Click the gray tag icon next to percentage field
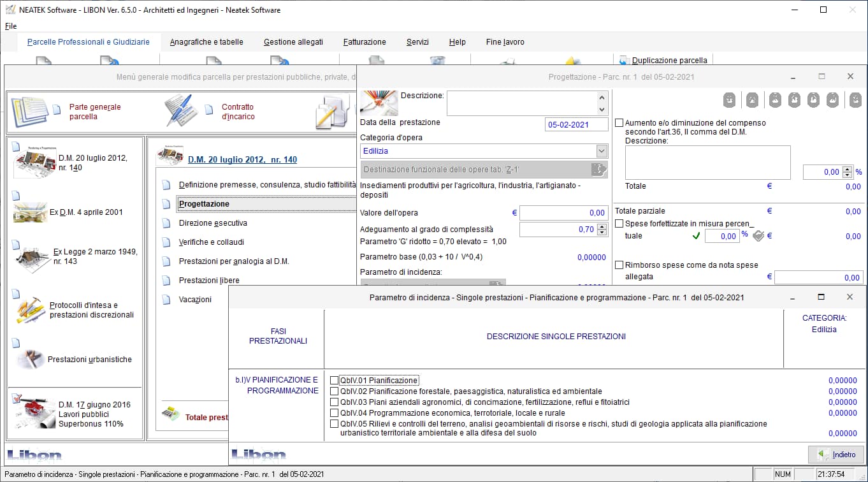 pos(758,236)
